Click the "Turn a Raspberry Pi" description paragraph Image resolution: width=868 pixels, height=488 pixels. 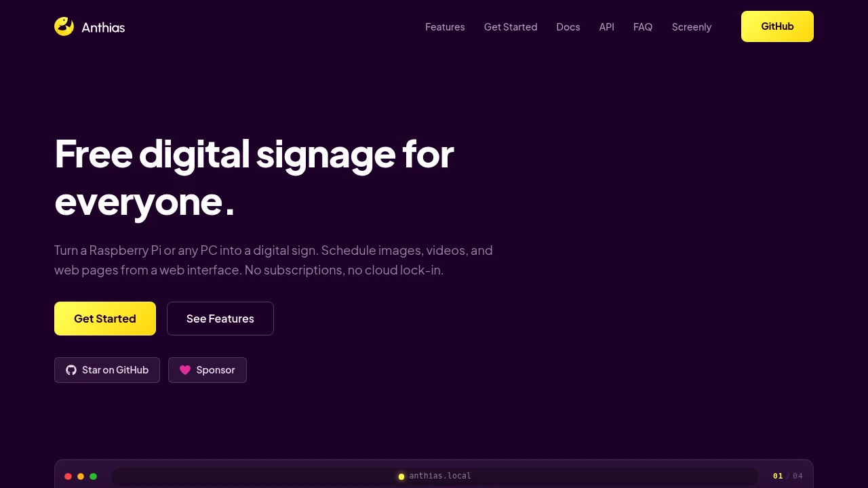pos(273,260)
